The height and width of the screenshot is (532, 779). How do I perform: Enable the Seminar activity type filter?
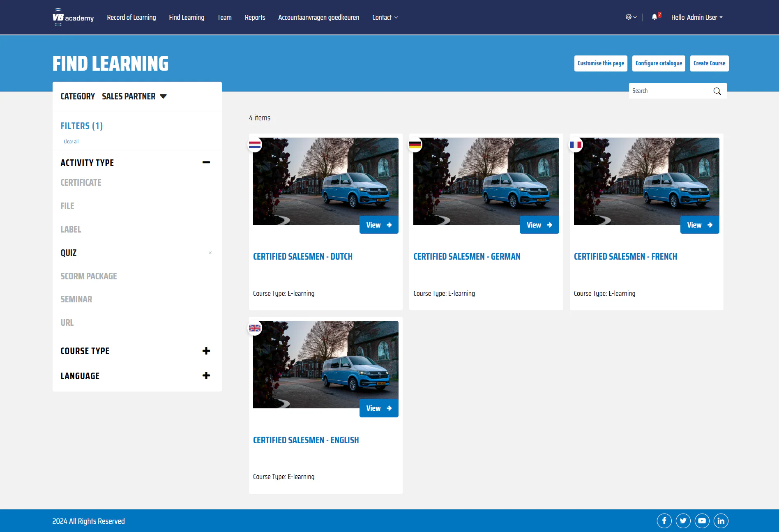click(76, 299)
